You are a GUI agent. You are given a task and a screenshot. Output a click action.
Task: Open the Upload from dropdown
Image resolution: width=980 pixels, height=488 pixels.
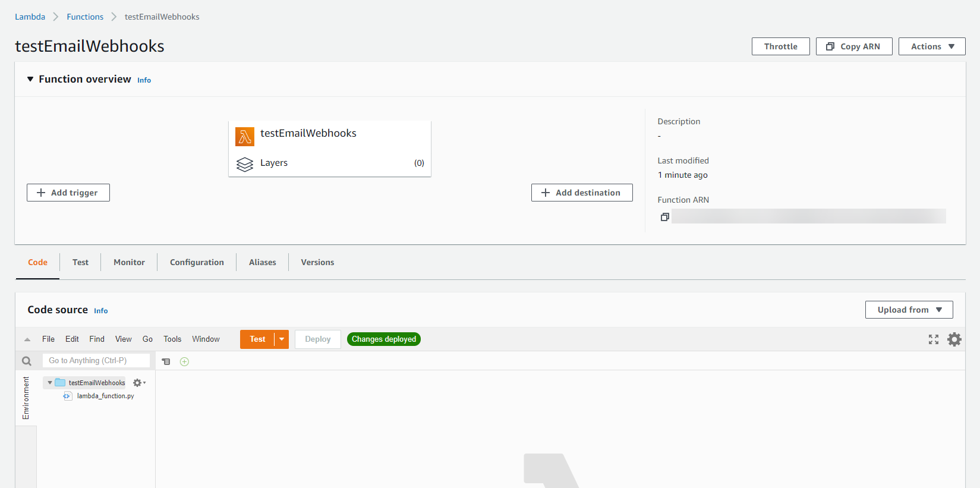click(x=909, y=310)
